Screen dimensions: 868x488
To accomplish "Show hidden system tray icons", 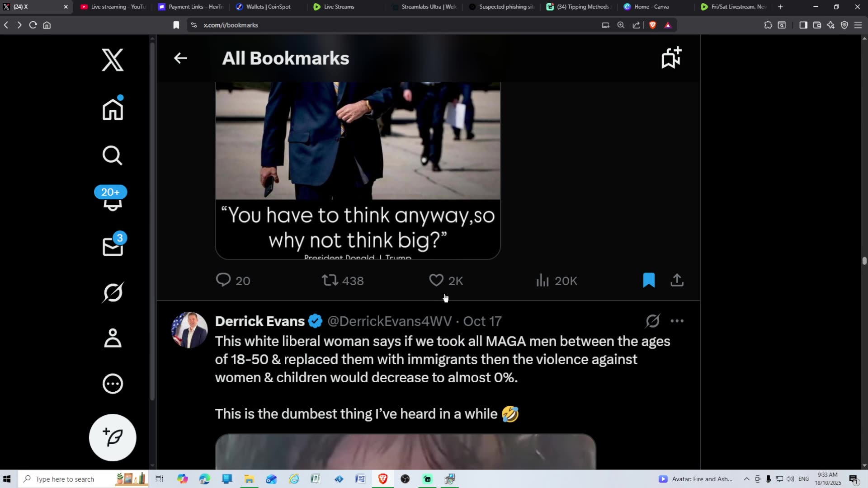I will click(x=746, y=479).
